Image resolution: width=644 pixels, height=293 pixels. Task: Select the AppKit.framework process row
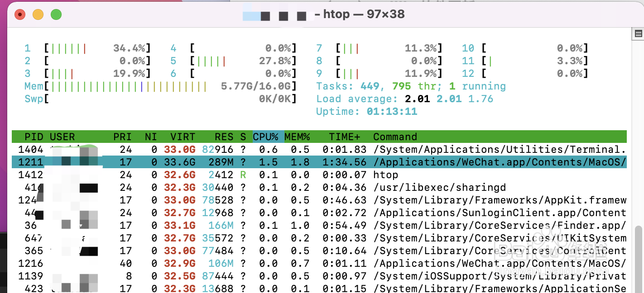click(319, 200)
